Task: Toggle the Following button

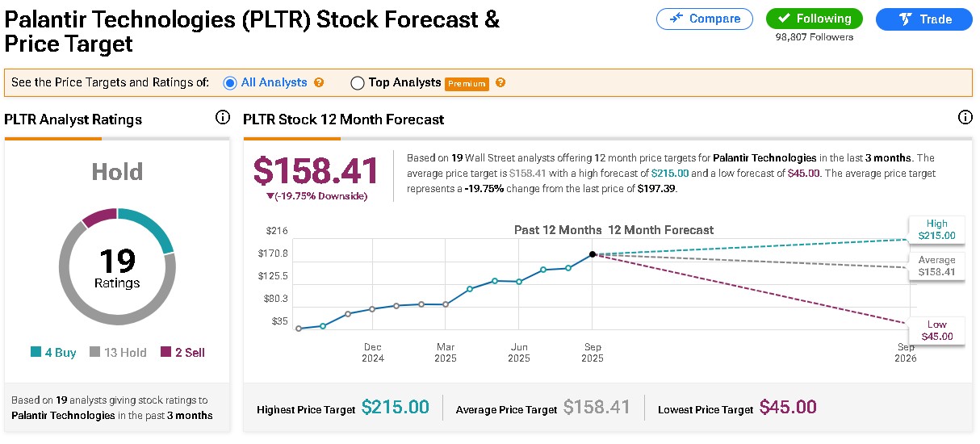Action: coord(814,19)
